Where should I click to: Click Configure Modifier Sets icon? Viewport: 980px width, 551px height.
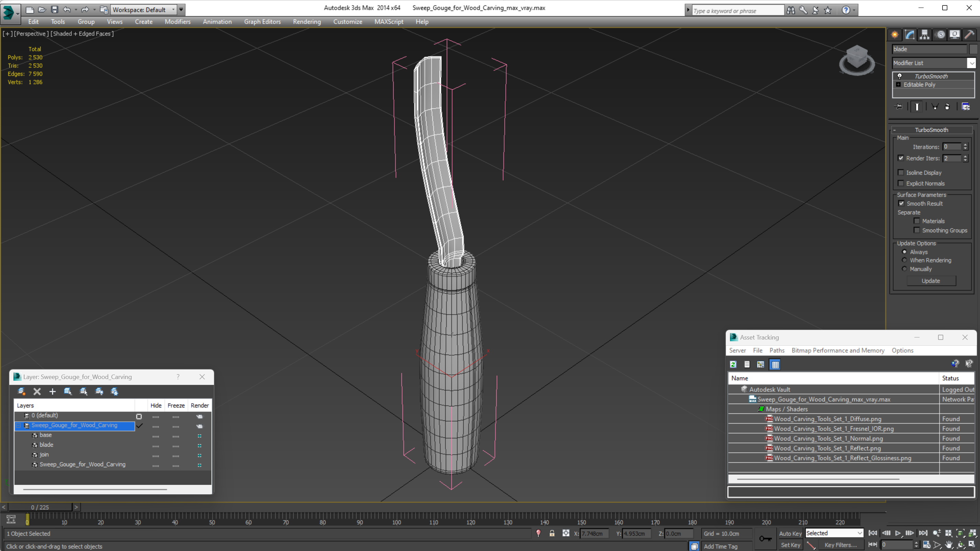coord(966,106)
